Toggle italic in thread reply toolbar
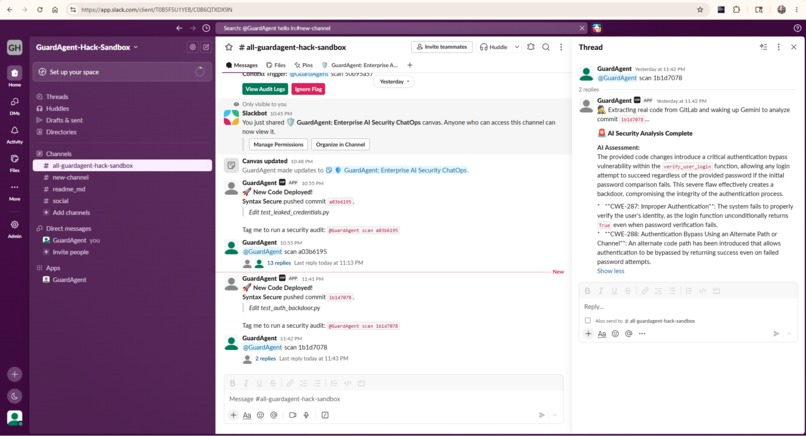 click(x=600, y=291)
